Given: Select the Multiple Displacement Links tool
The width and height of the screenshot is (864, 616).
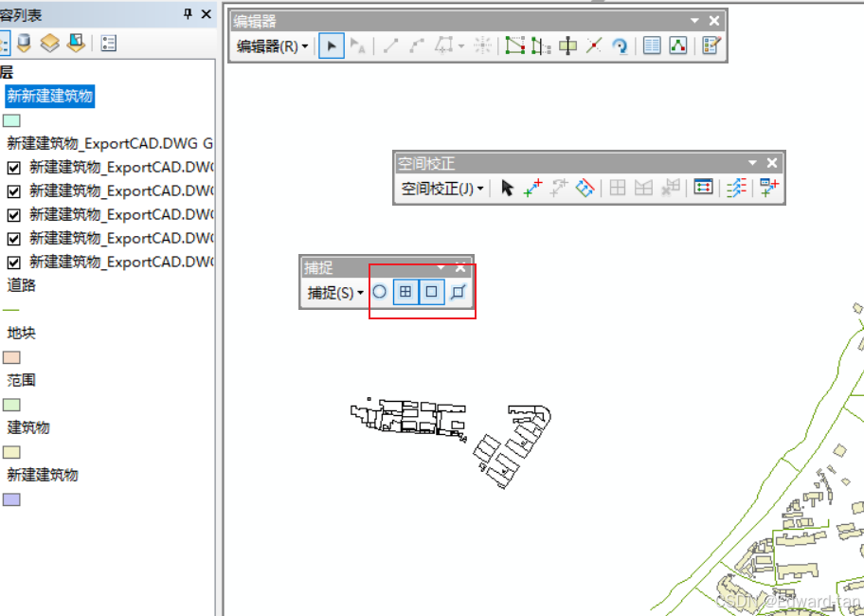Looking at the screenshot, I should [585, 188].
